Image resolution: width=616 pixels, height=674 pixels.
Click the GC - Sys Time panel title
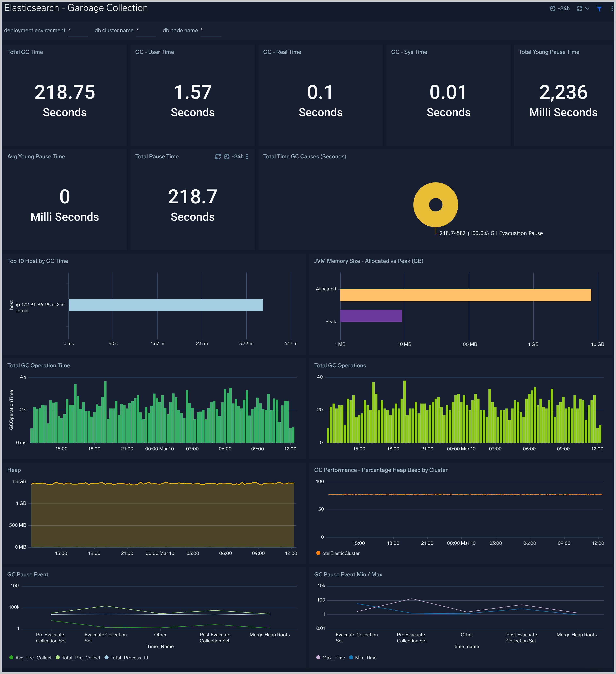tap(409, 52)
